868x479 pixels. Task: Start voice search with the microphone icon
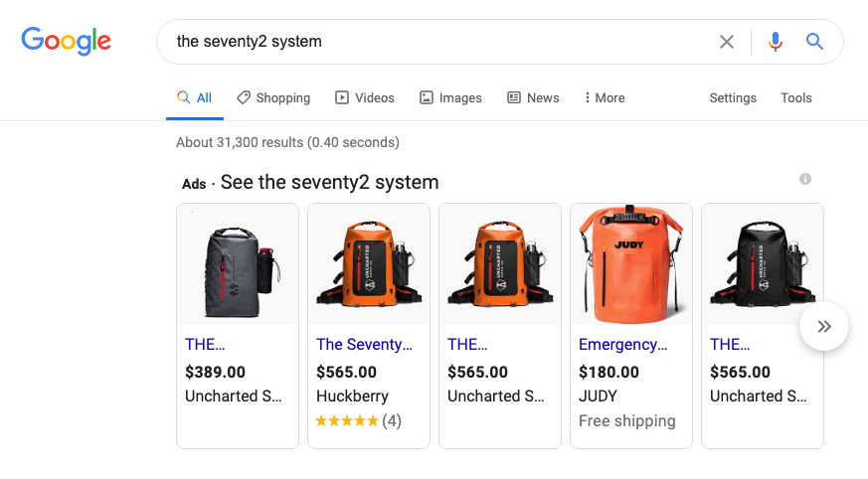[775, 42]
